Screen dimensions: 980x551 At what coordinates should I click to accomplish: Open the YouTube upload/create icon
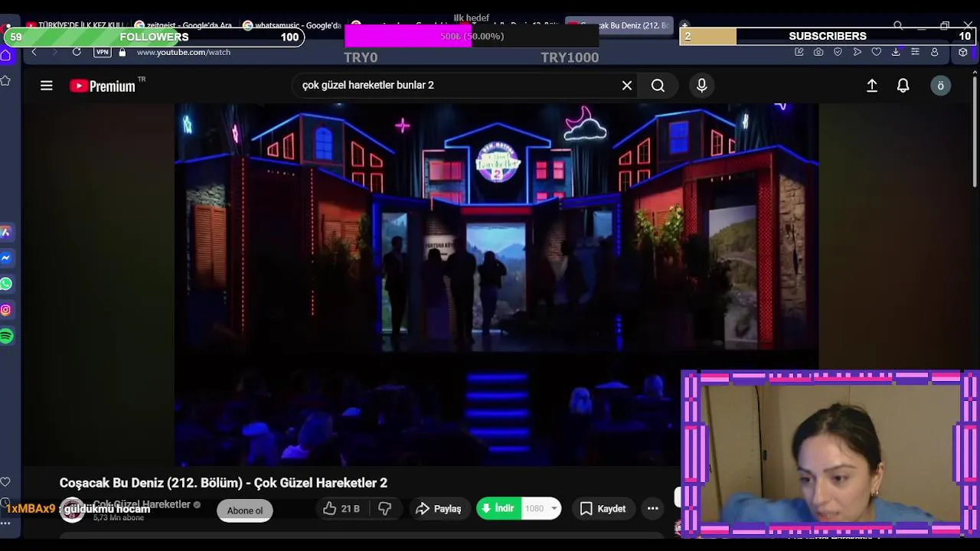click(x=871, y=86)
